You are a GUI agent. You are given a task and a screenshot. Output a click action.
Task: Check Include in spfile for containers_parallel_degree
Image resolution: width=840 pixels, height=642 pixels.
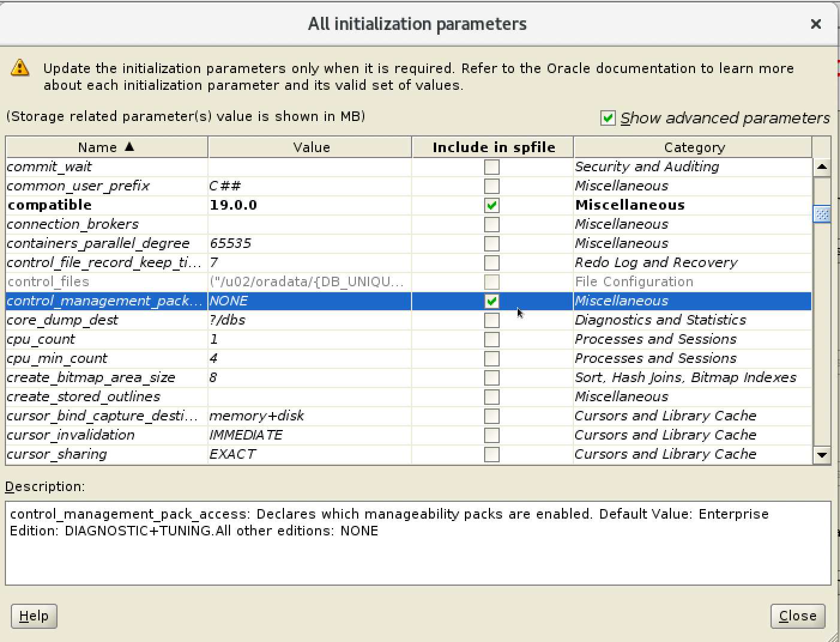492,244
